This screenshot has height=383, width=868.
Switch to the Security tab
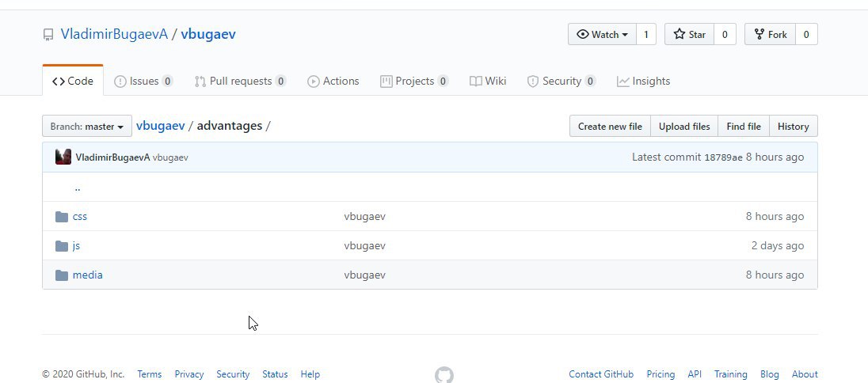(562, 81)
